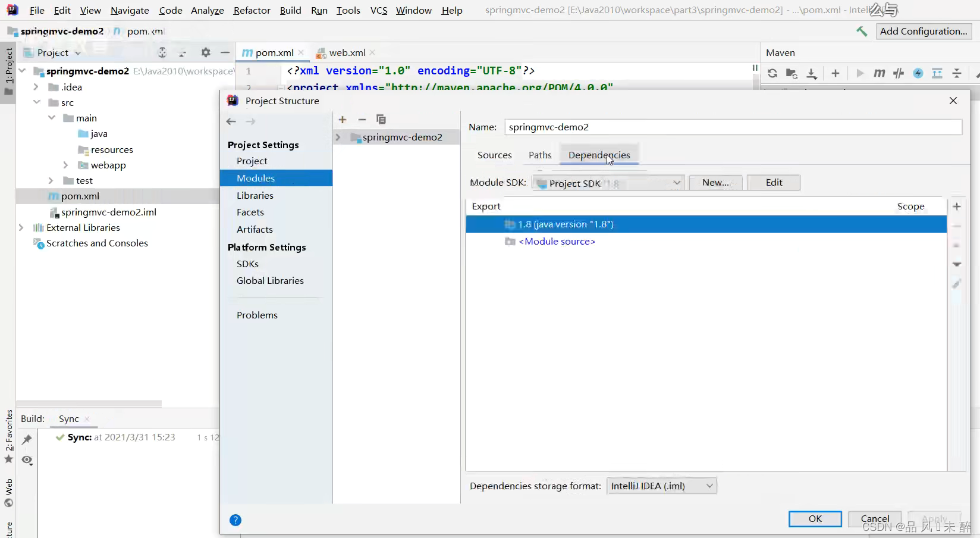Select pom.xml in project tree
Viewport: 980px width, 538px height.
click(80, 196)
